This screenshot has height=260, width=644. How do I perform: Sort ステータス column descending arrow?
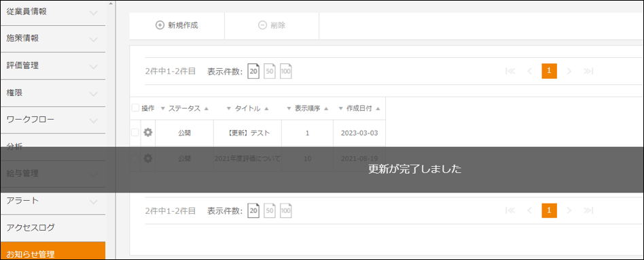(162, 109)
